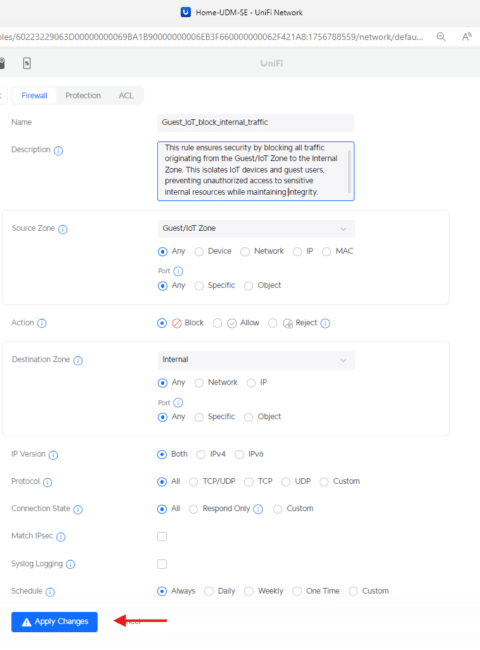
Task: Select the Allow action radio button
Action: (217, 323)
